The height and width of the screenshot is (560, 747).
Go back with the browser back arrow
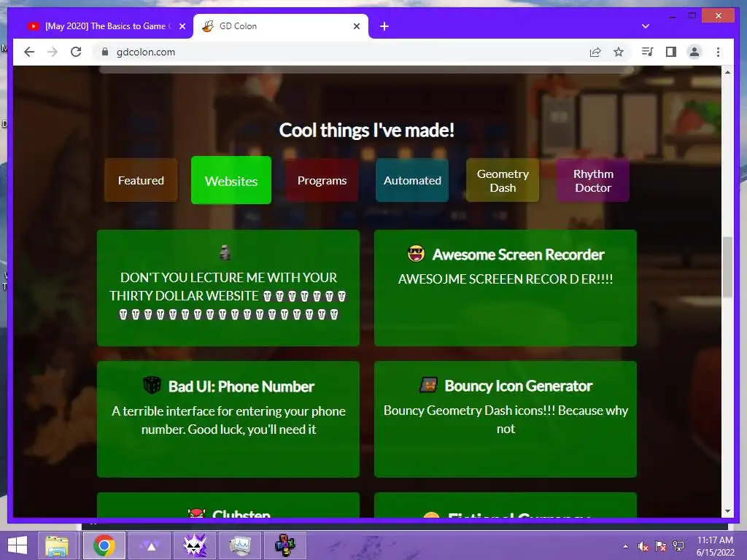29,52
